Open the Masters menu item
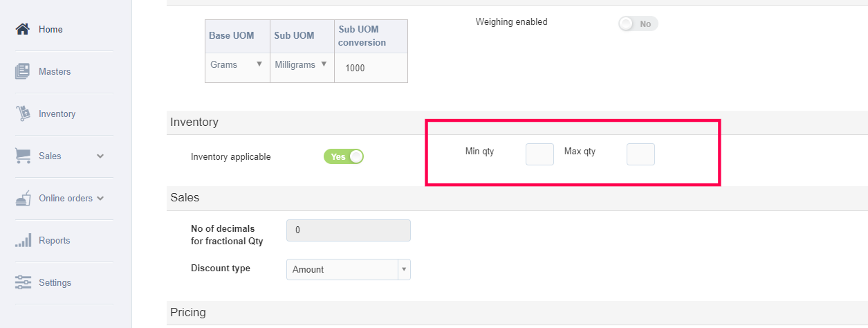This screenshot has width=868, height=328. pos(55,72)
